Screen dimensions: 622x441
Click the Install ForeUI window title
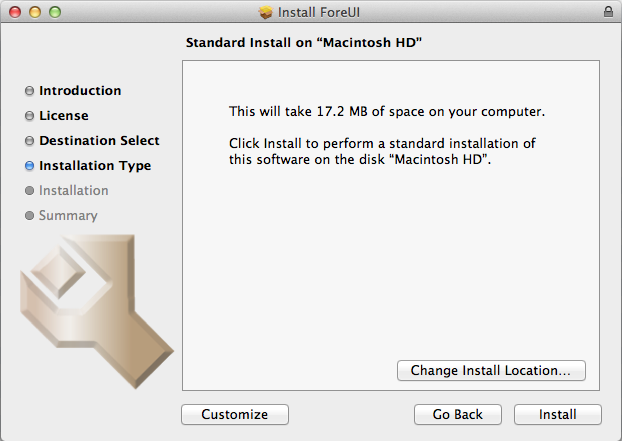[322, 12]
